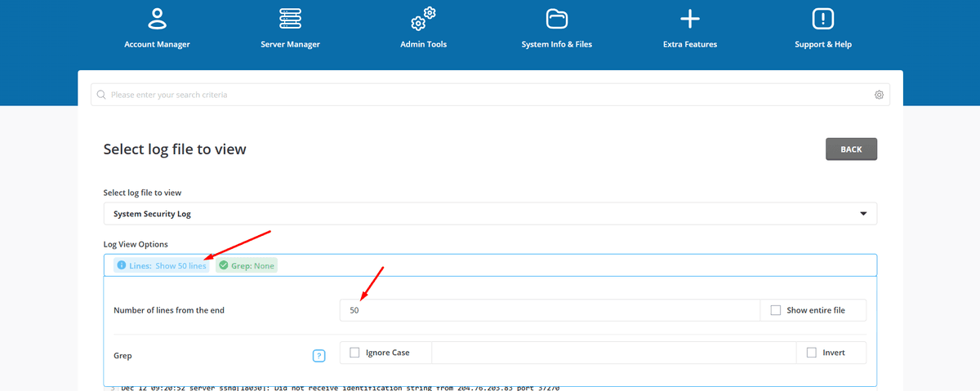The height and width of the screenshot is (391, 980).
Task: Open Support & Help exclamation icon
Action: click(x=822, y=18)
